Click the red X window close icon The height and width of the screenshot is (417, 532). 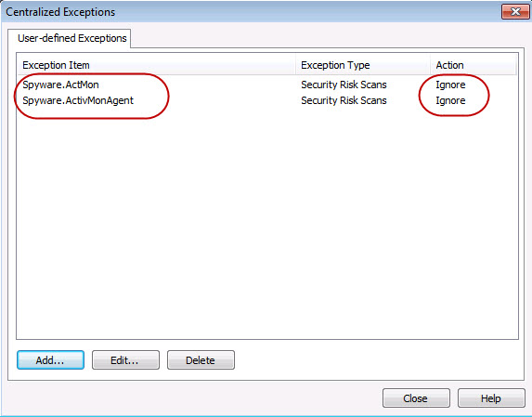tap(515, 12)
